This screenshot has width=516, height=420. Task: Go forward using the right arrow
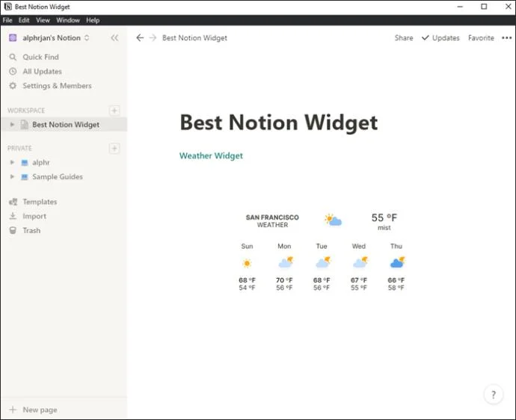(153, 38)
